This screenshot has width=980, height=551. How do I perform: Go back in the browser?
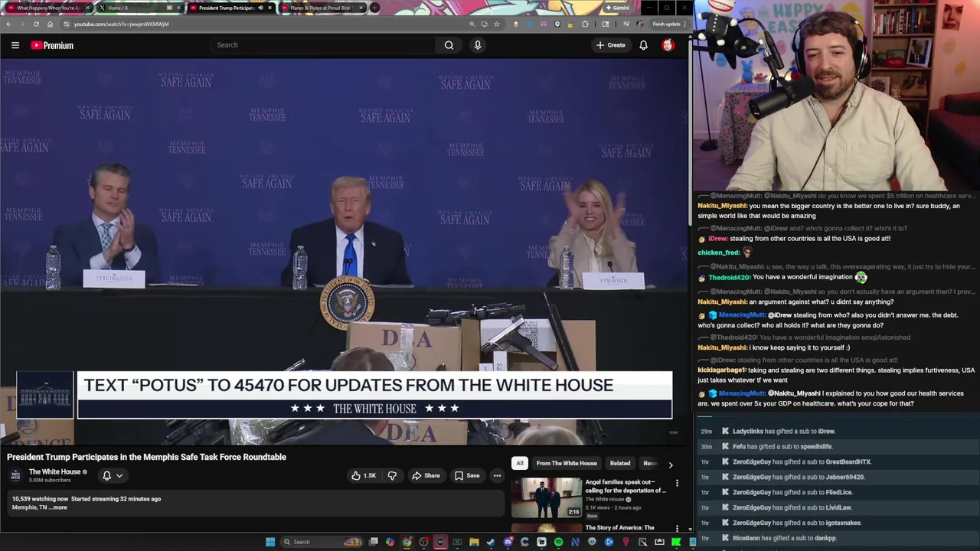8,24
